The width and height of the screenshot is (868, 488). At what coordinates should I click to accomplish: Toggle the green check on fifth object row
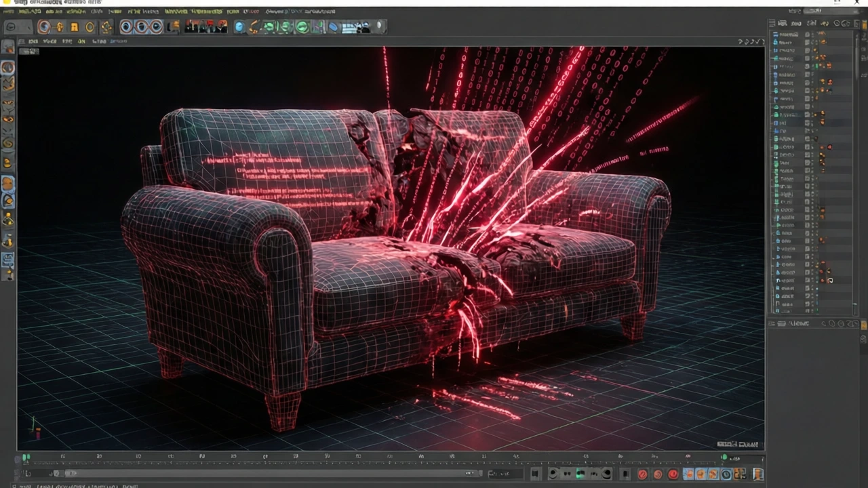816,66
